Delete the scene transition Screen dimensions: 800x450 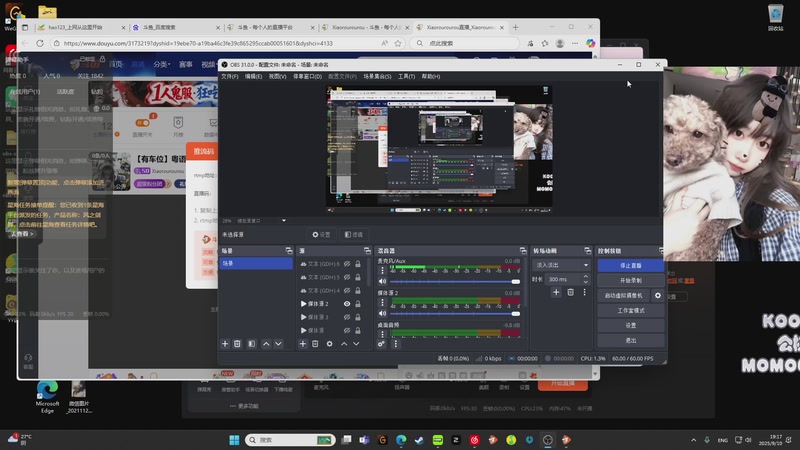[x=570, y=292]
